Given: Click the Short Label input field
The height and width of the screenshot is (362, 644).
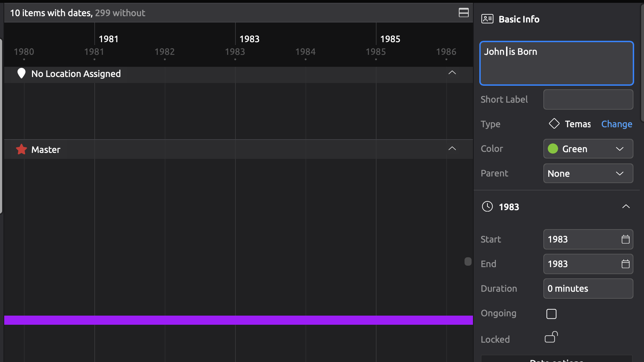Looking at the screenshot, I should 588,99.
